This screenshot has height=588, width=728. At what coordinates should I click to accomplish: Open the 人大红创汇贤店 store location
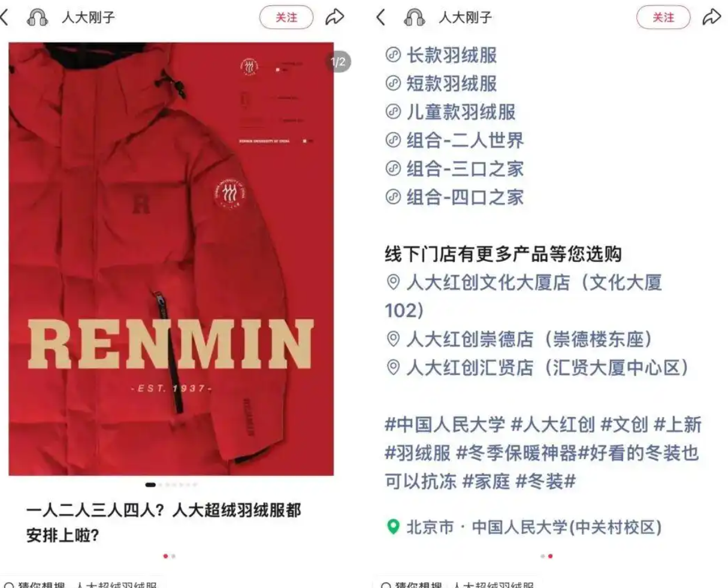click(537, 367)
